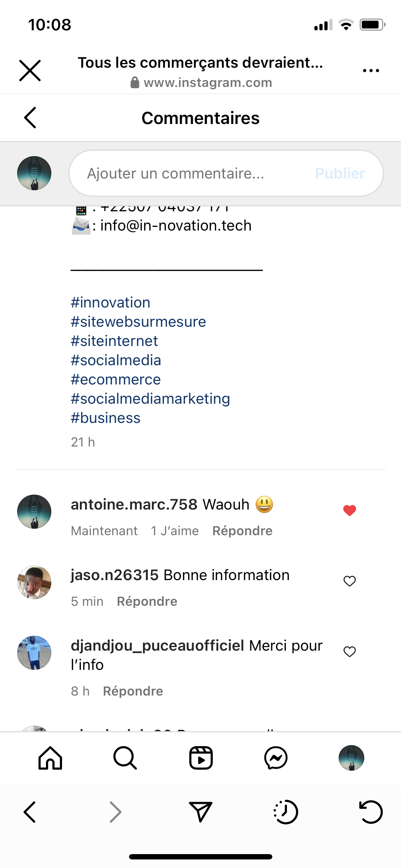Open djandjou_puceauofficiel's profile picture
The height and width of the screenshot is (868, 401).
pyautogui.click(x=34, y=653)
